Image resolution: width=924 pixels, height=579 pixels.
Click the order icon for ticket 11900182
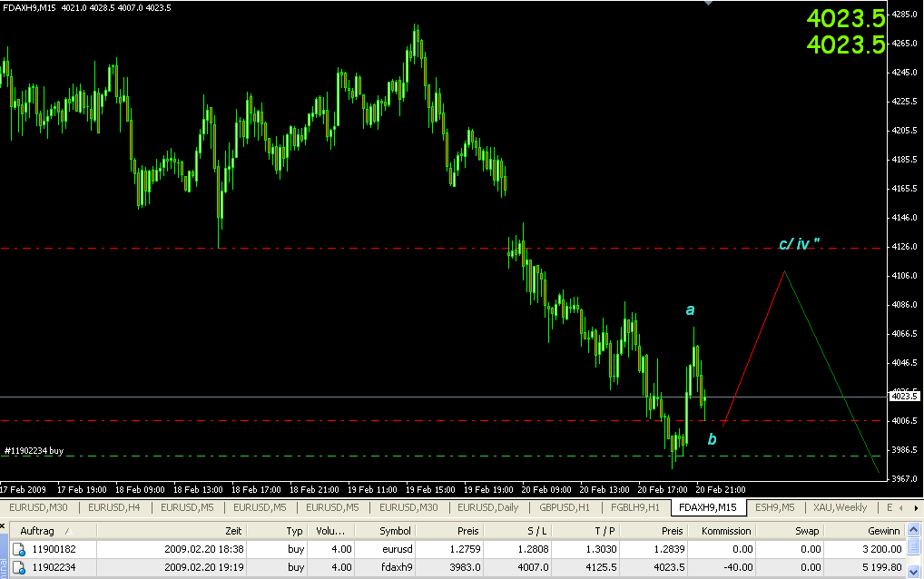click(x=18, y=549)
